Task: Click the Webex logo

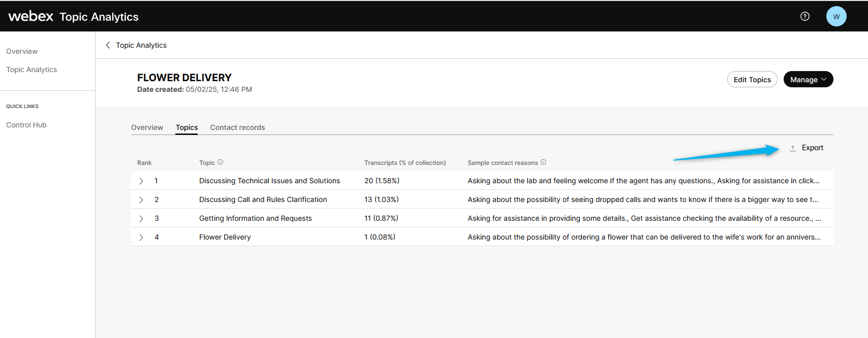Action: click(31, 16)
